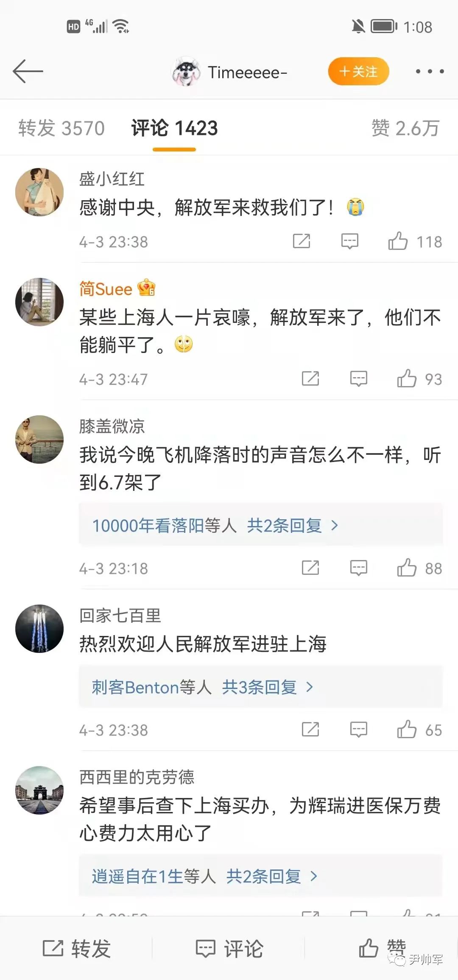The width and height of the screenshot is (458, 980).
Task: Expand 共2条回复 under 西西里的克劳德's comment
Action: click(271, 876)
